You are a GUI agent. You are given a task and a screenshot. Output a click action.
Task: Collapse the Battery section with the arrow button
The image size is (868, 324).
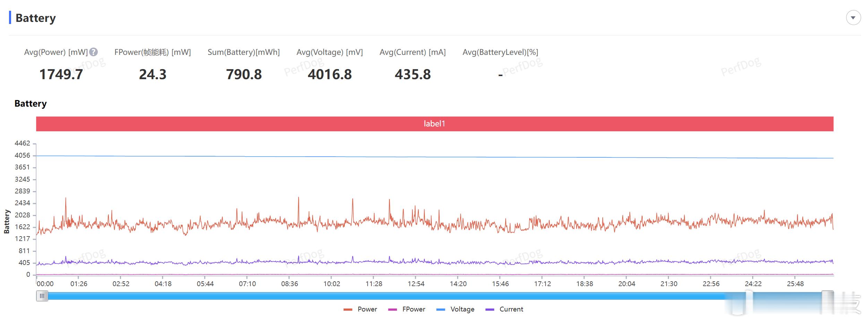click(x=853, y=18)
